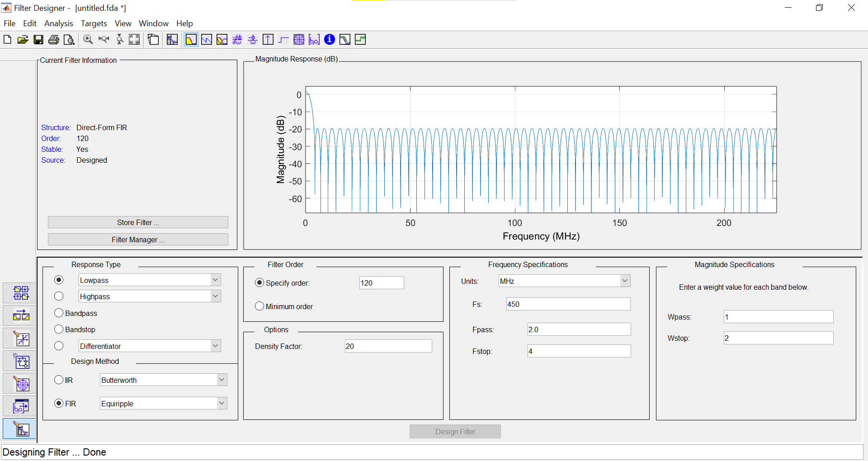Display the Group Delay response
This screenshot has width=868, height=461.
point(237,40)
